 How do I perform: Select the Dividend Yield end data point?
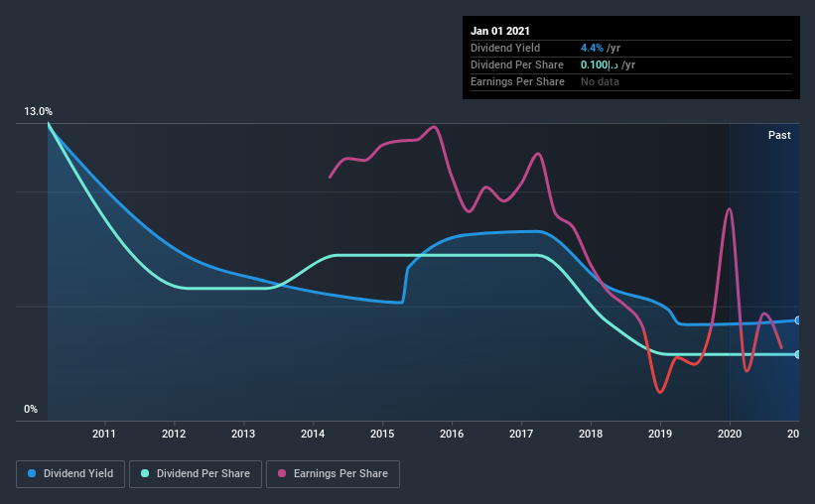(797, 320)
